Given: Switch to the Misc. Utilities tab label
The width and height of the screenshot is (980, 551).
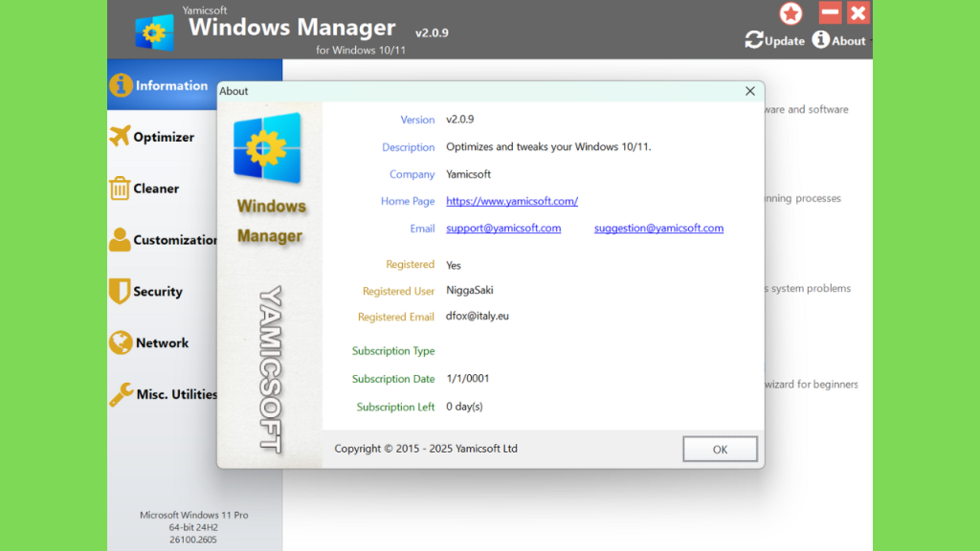Looking at the screenshot, I should coord(177,394).
